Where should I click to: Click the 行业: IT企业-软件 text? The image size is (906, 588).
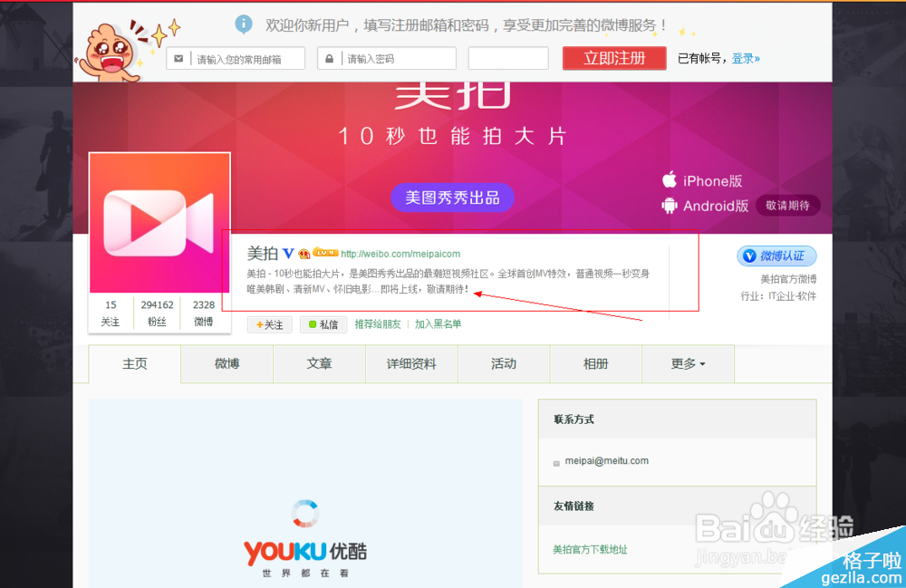click(778, 295)
